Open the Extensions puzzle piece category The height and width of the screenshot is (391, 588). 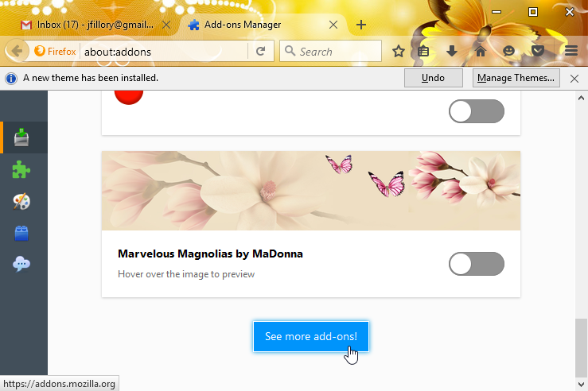point(21,169)
